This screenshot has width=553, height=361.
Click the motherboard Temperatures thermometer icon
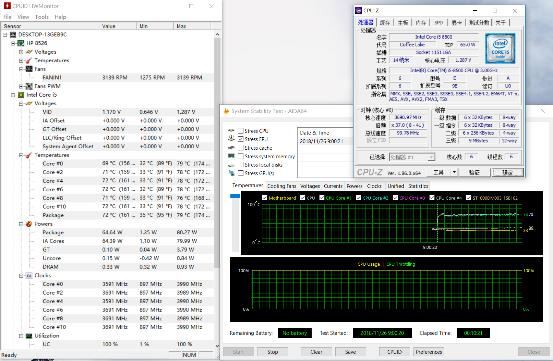click(29, 60)
